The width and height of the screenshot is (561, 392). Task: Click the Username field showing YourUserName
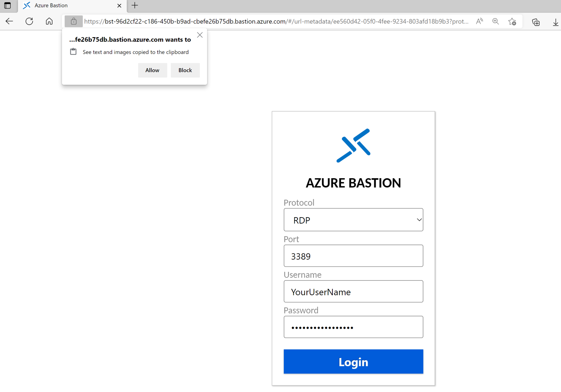pyautogui.click(x=353, y=292)
